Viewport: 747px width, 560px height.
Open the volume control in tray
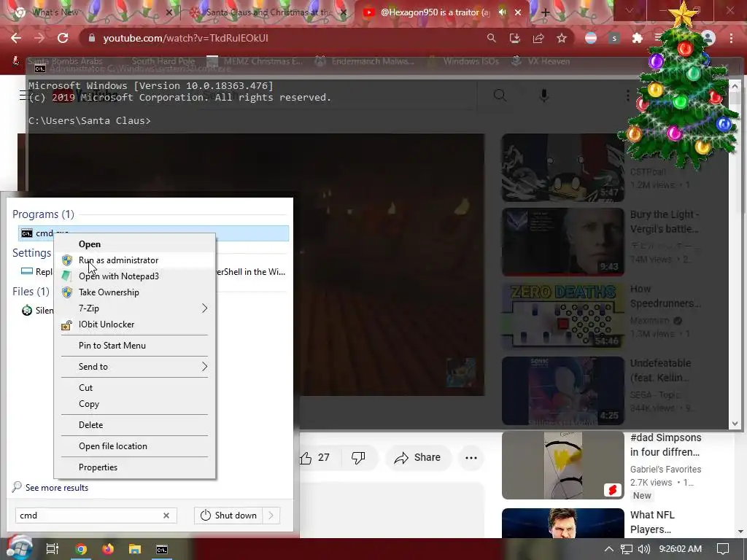(643, 549)
